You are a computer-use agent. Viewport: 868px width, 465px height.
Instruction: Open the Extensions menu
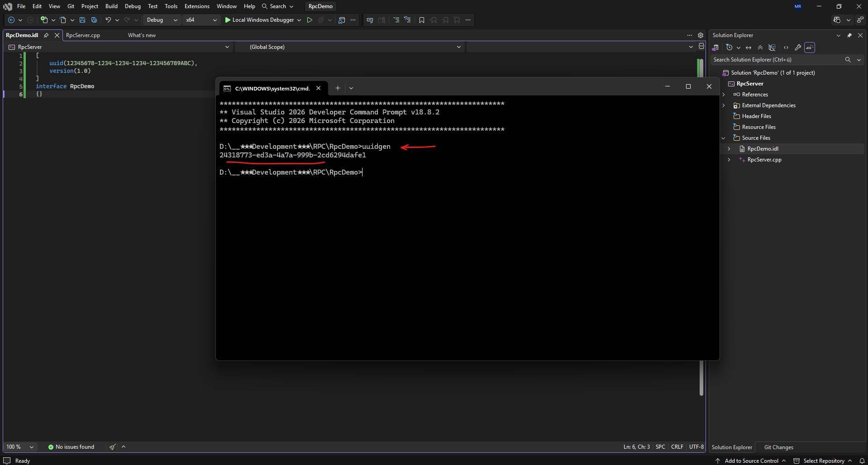tap(197, 6)
